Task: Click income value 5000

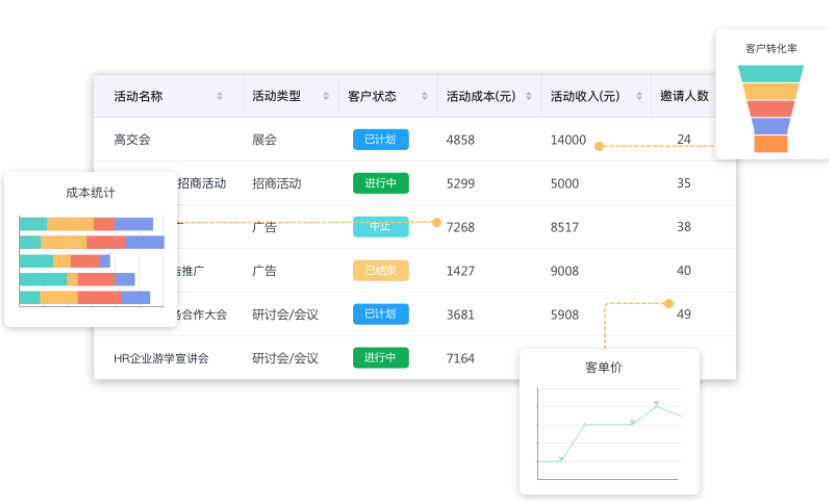Action: (565, 184)
